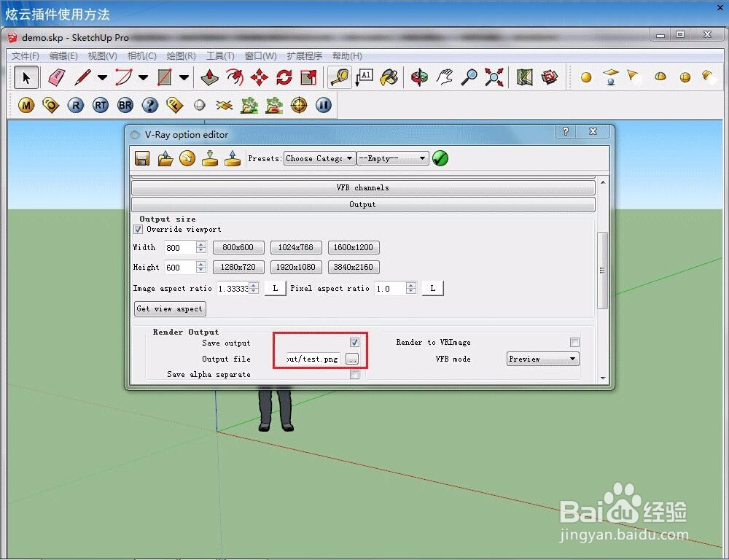Enable Save alpha separate checkbox
The height and width of the screenshot is (560, 729).
click(355, 374)
